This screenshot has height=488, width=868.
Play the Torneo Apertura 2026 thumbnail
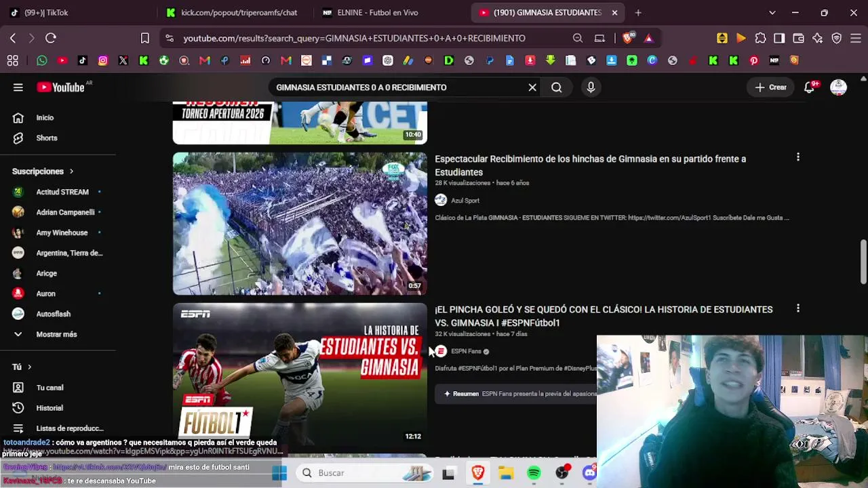point(300,123)
